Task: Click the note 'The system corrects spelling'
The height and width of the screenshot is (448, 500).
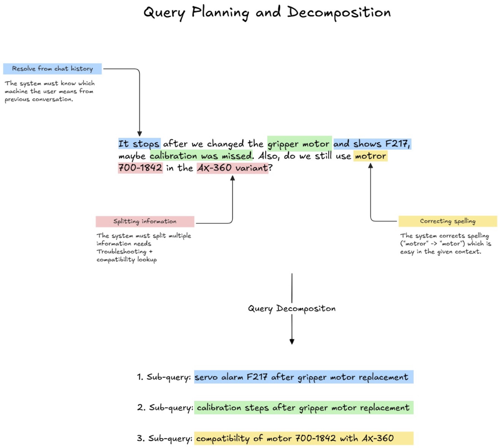Action: click(x=446, y=244)
